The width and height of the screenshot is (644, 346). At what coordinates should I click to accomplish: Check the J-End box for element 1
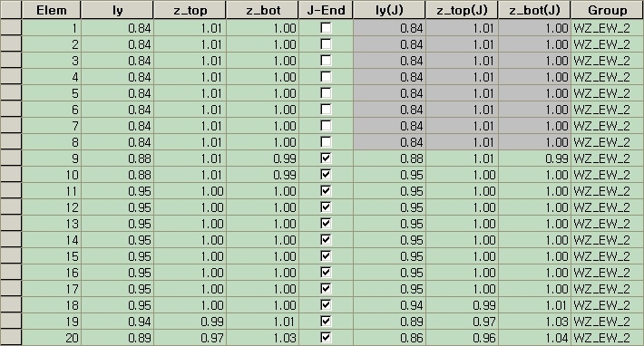pos(326,28)
